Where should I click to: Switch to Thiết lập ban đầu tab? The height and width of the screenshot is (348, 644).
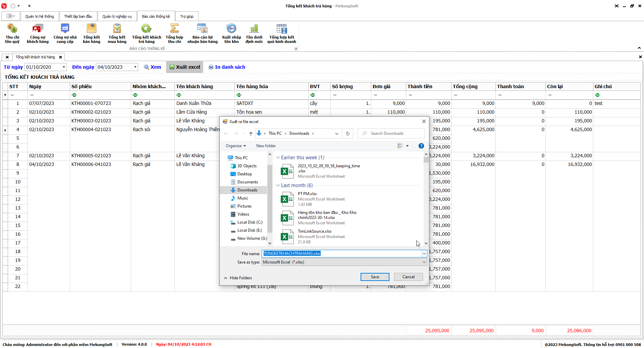coord(78,16)
